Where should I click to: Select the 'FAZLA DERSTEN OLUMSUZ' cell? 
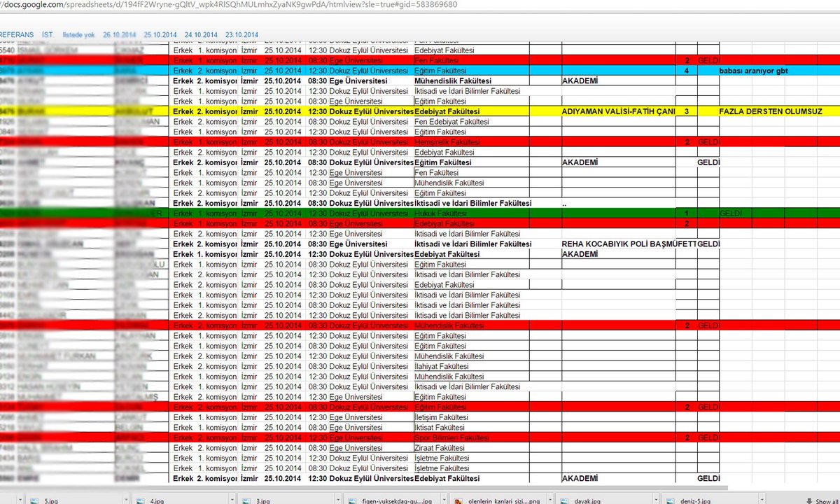click(769, 111)
